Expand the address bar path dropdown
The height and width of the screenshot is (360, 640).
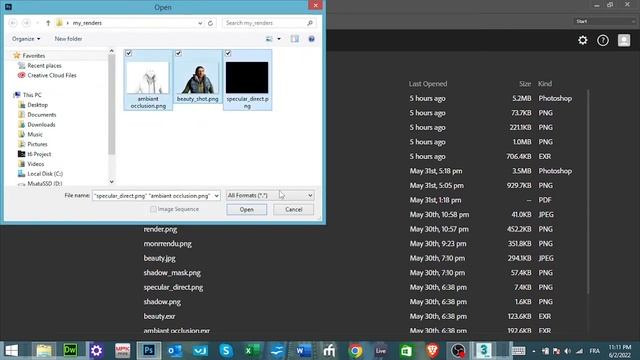coord(200,23)
